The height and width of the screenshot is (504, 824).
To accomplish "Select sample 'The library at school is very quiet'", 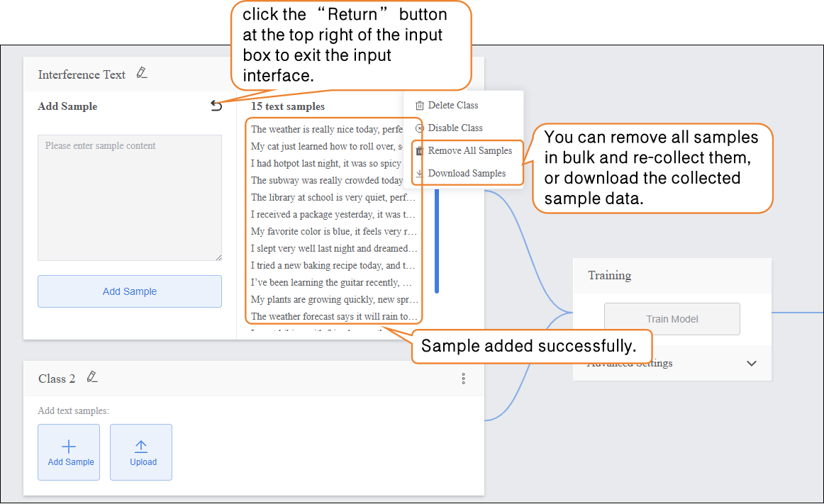I will [x=333, y=198].
